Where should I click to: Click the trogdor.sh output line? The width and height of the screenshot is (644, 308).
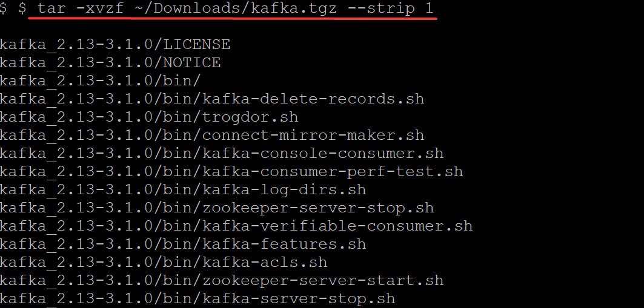tap(149, 116)
